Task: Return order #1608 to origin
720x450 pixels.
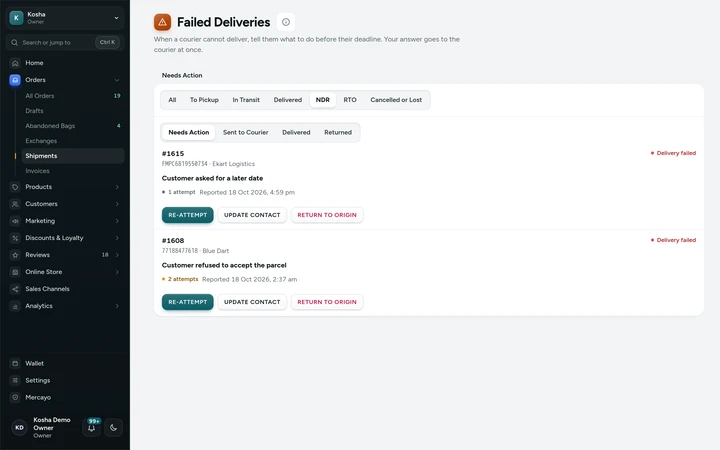Action: click(327, 302)
